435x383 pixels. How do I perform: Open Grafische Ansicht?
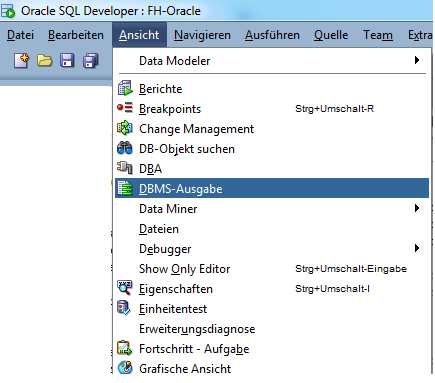(x=272, y=368)
